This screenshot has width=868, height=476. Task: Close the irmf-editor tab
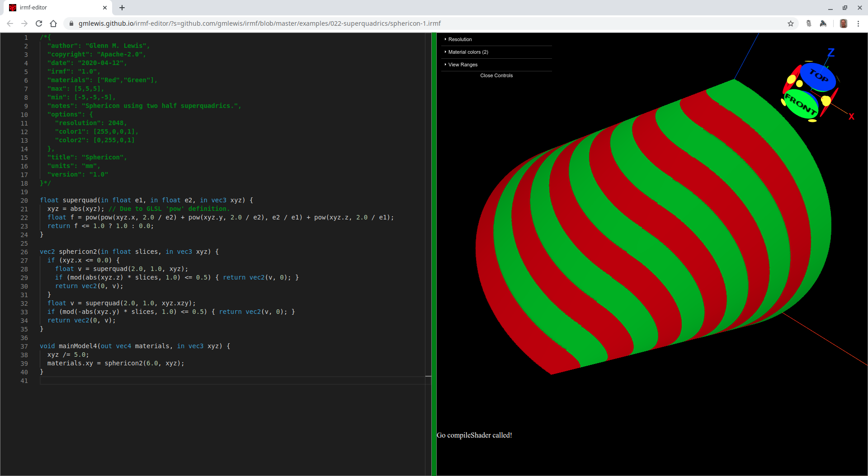[x=105, y=8]
